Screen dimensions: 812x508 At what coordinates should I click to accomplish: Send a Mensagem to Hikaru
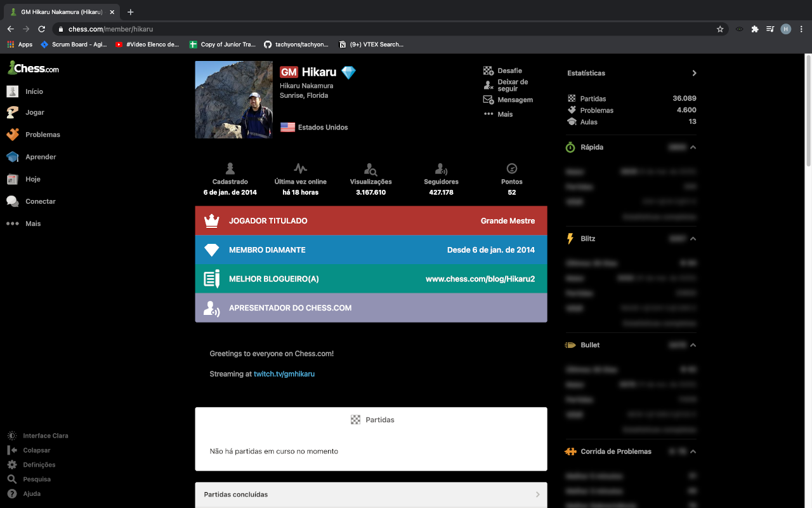coord(507,100)
